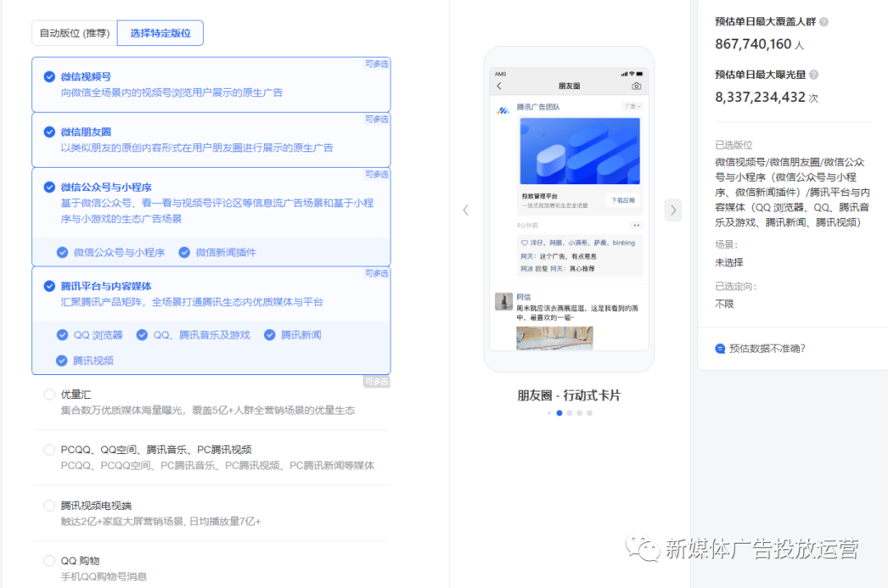Image resolution: width=888 pixels, height=588 pixels.
Task: Tap the comment dots icon in preview
Action: [636, 225]
